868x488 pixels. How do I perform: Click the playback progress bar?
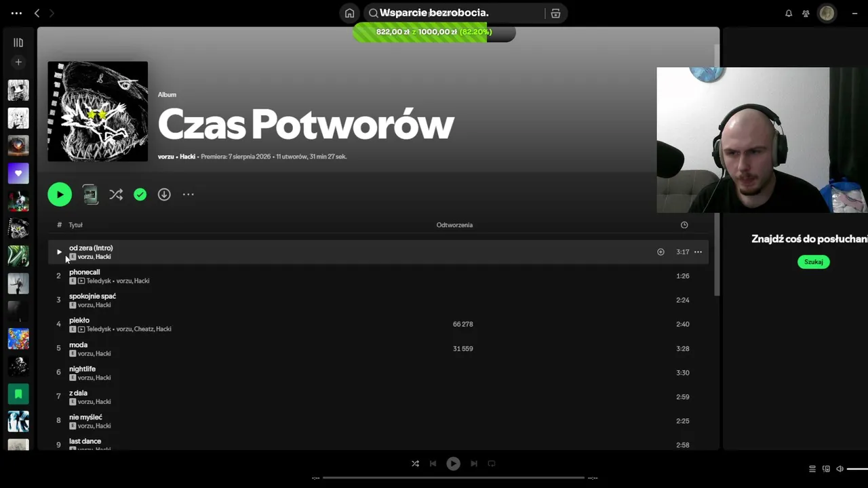click(x=453, y=478)
